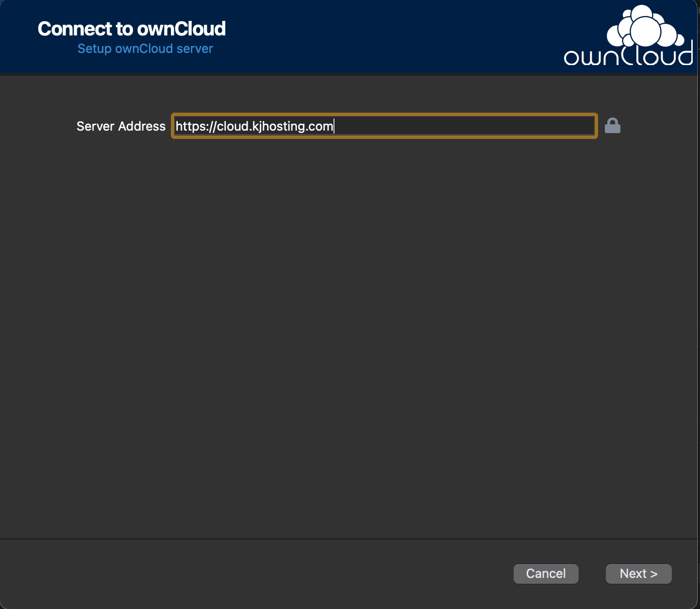Image resolution: width=700 pixels, height=609 pixels.
Task: Click the 'Connect to ownCloud' heading
Action: pos(132,29)
